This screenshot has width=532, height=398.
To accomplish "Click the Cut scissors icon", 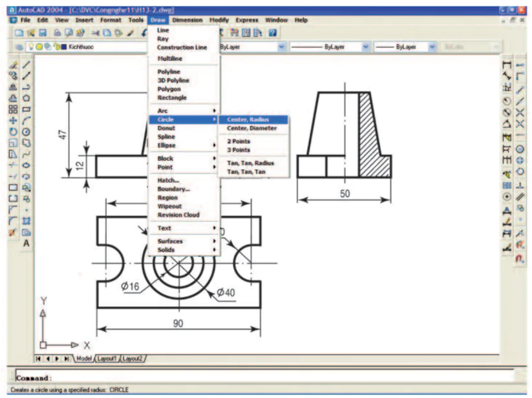I will 95,33.
